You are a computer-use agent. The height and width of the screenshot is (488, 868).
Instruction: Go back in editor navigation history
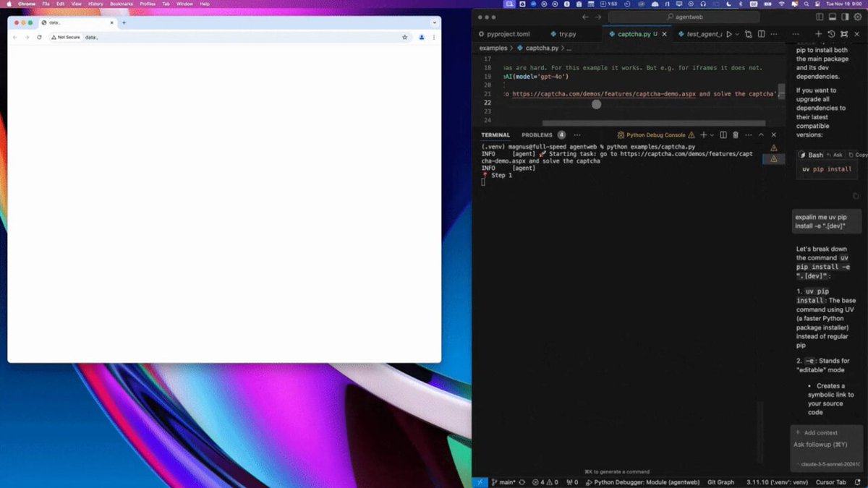585,17
